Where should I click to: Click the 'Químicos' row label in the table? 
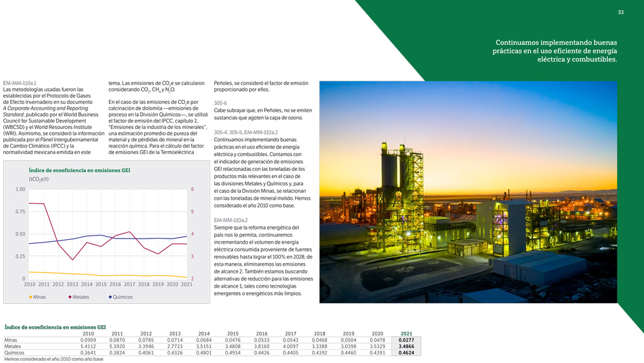[14, 353]
